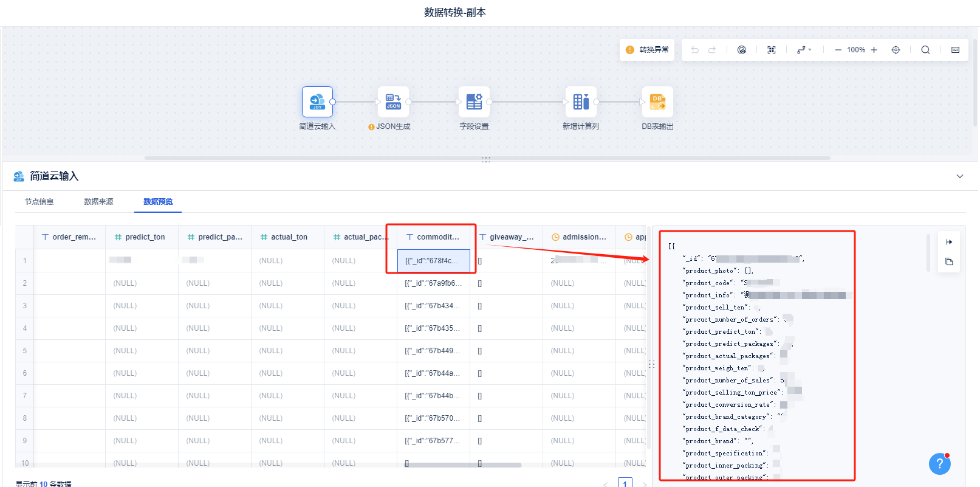Click the "product_brand" line in JSON
The image size is (980, 487).
pos(718,441)
